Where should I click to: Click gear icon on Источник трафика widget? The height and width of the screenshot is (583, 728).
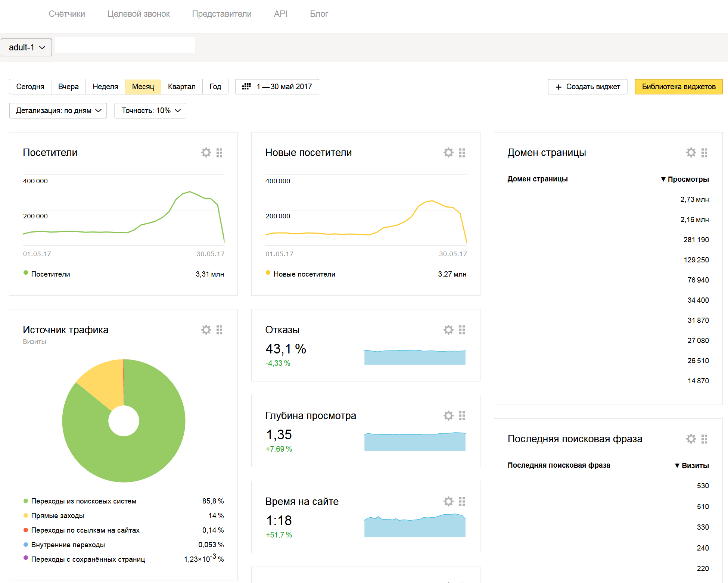(206, 330)
